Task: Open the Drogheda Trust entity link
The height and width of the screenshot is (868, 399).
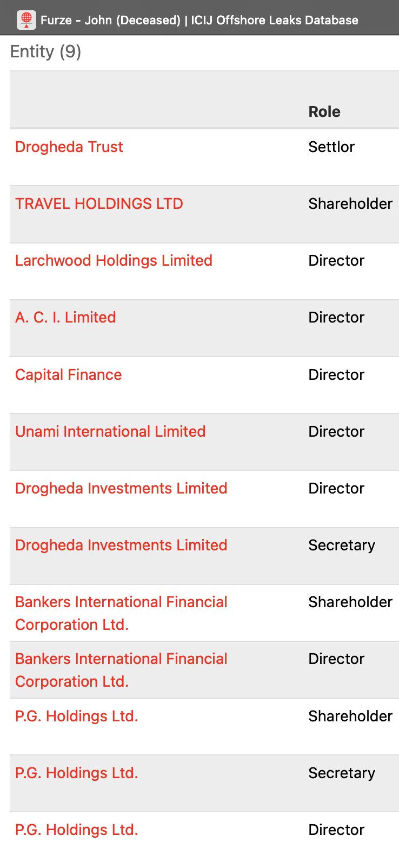Action: coord(69,147)
